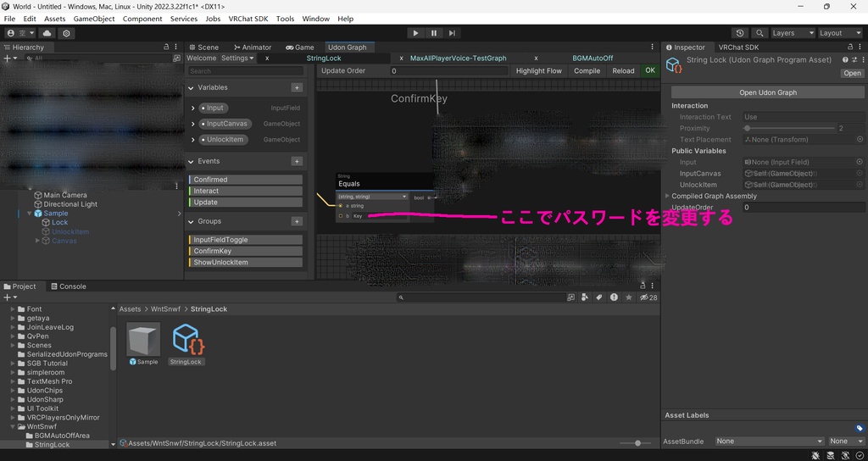Open Undo History clock icon
This screenshot has height=461, width=868.
[x=740, y=33]
